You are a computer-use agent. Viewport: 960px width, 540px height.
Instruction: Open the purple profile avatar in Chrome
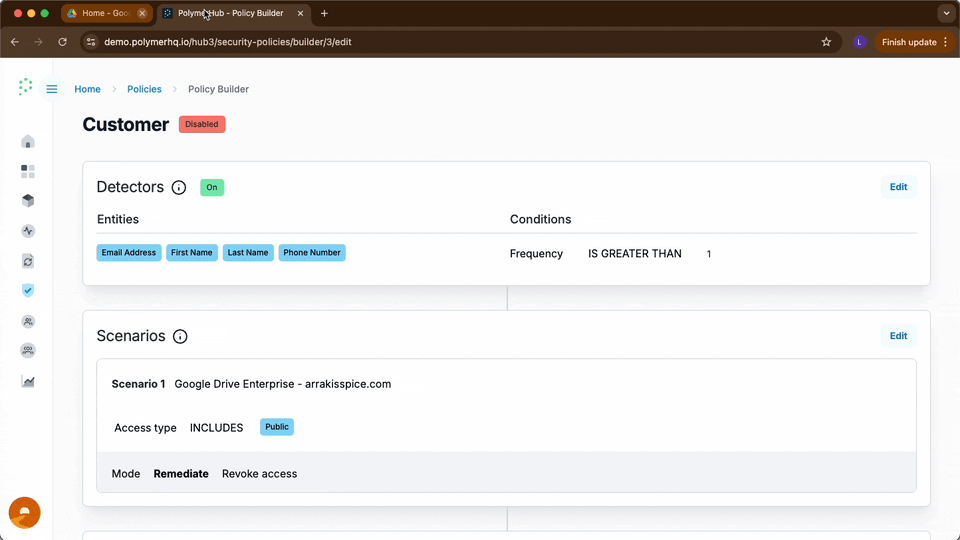[x=859, y=42]
